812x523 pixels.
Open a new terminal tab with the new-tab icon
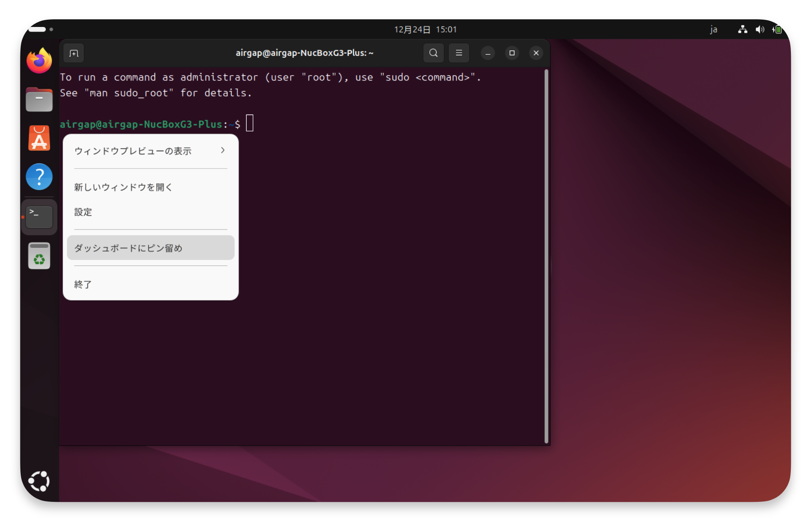(74, 53)
